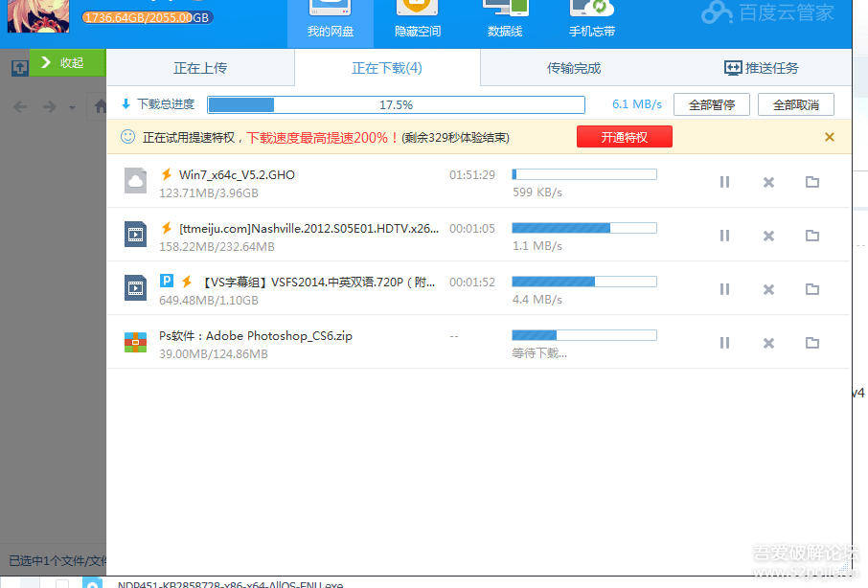Click the red 开通特权 button
The image size is (868, 588).
(625, 137)
